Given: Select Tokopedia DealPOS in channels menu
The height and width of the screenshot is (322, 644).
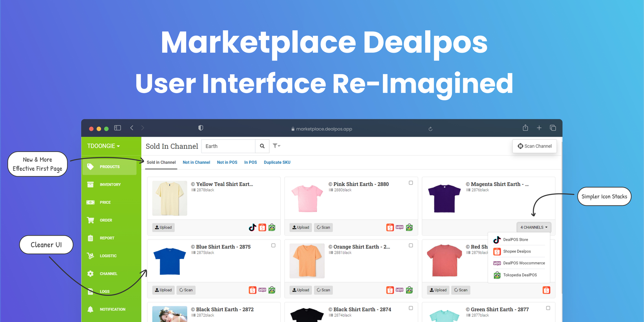Looking at the screenshot, I should [x=519, y=275].
